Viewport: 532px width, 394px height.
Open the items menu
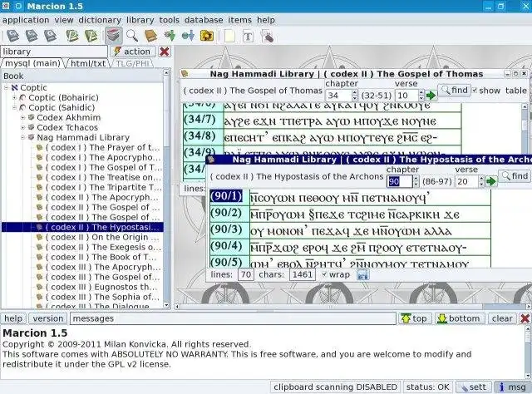[x=239, y=20]
